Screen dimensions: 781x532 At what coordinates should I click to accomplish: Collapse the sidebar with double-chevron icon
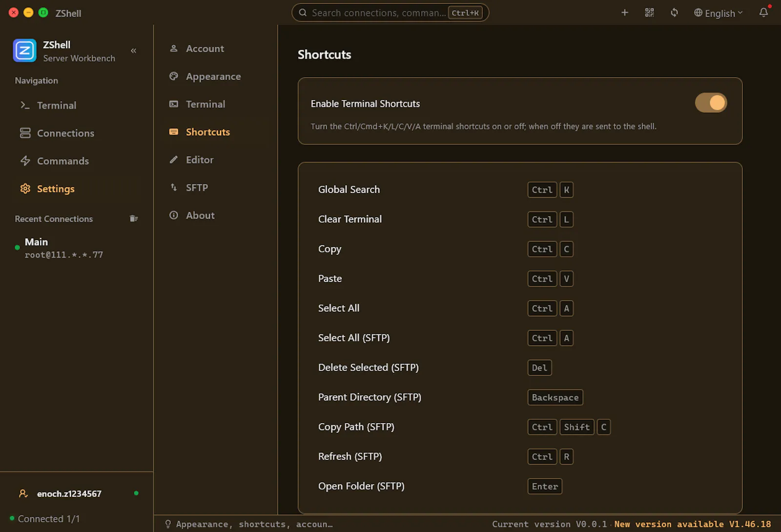(133, 51)
